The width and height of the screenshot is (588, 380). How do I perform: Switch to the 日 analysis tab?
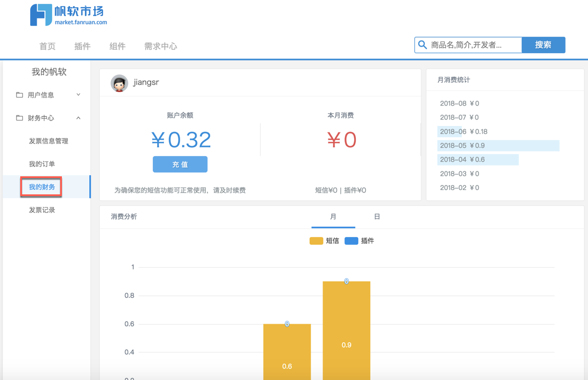tap(377, 217)
